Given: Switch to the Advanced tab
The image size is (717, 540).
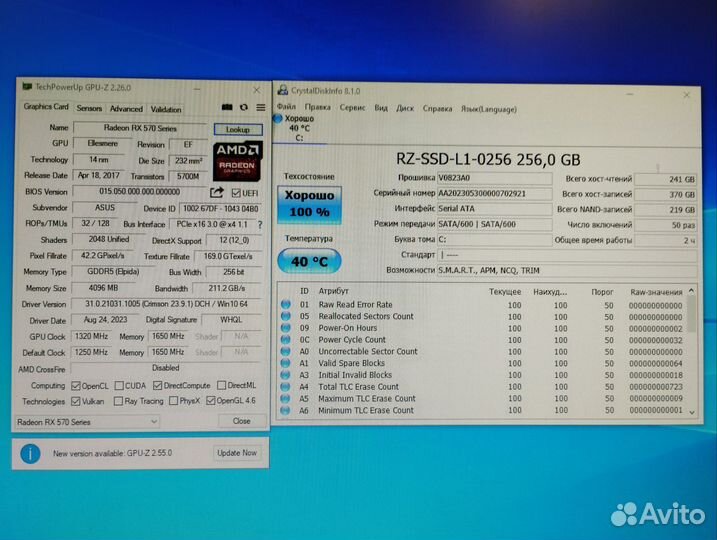Looking at the screenshot, I should click(x=126, y=109).
